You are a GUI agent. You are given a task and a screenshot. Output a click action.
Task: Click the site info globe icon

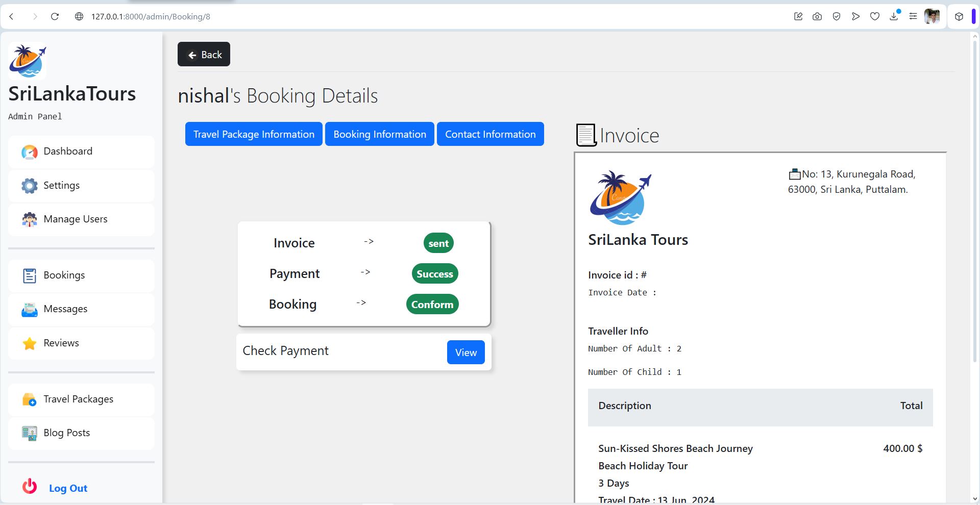(79, 16)
